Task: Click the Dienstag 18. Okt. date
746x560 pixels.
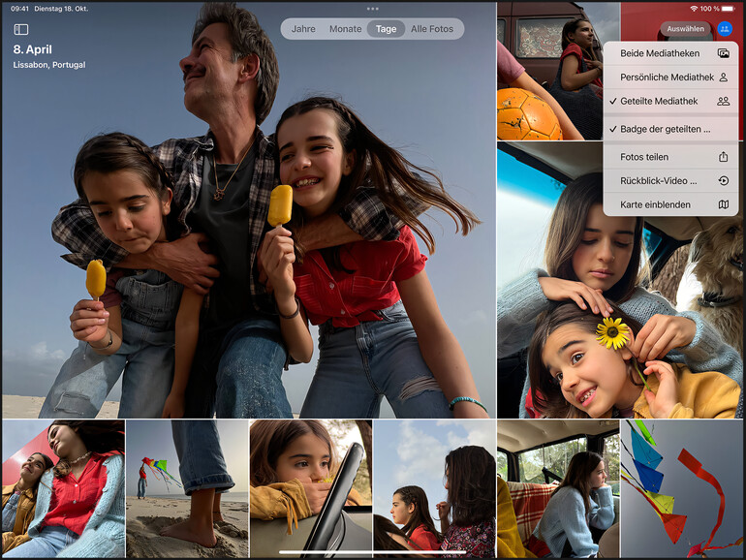Action: tap(61, 9)
